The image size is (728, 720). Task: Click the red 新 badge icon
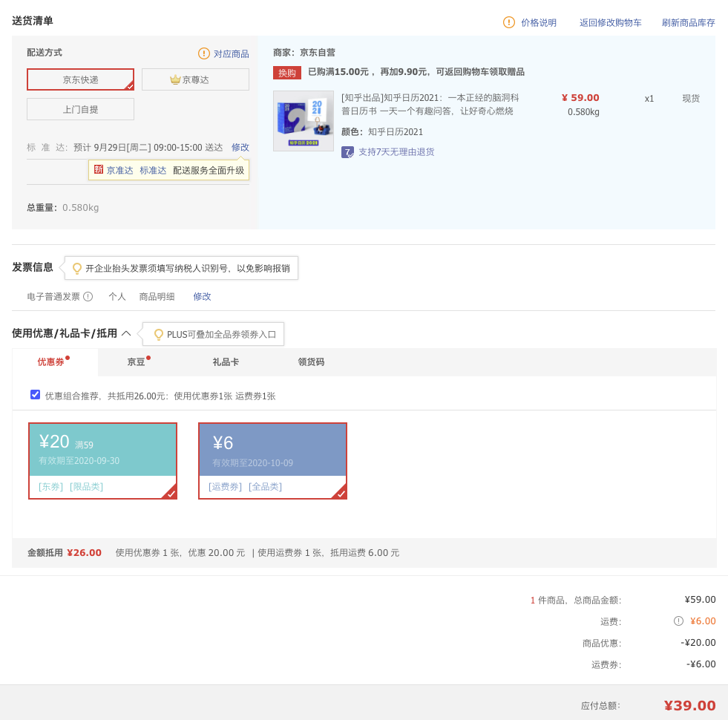pos(99,169)
